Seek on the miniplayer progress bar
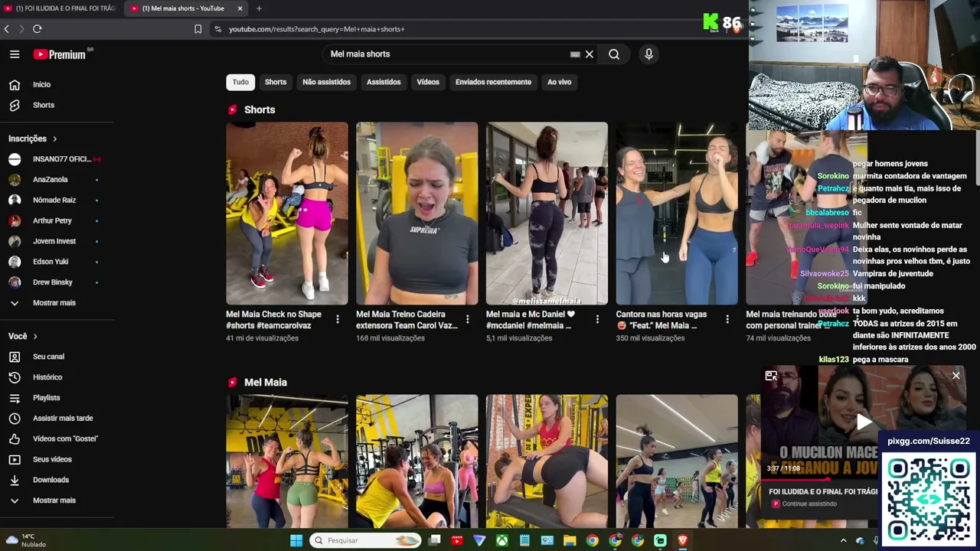This screenshot has width=980, height=551. pyautogui.click(x=819, y=480)
